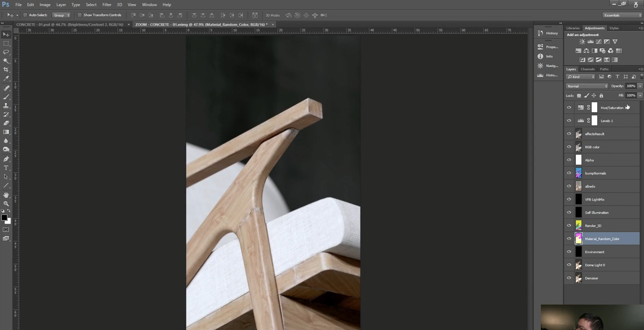The width and height of the screenshot is (644, 330).
Task: Select the Horizontal Type tool
Action: pyautogui.click(x=6, y=168)
